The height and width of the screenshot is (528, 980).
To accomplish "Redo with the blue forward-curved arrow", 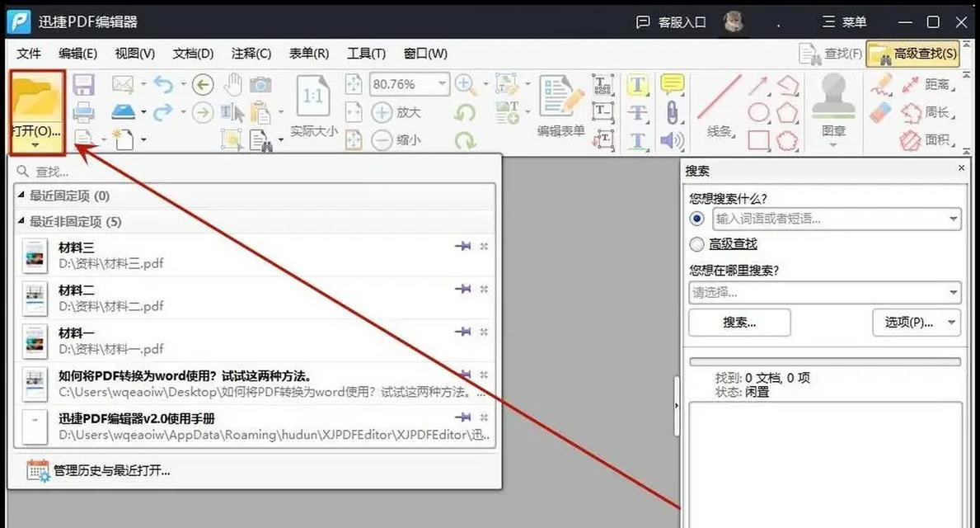I will pos(164,112).
